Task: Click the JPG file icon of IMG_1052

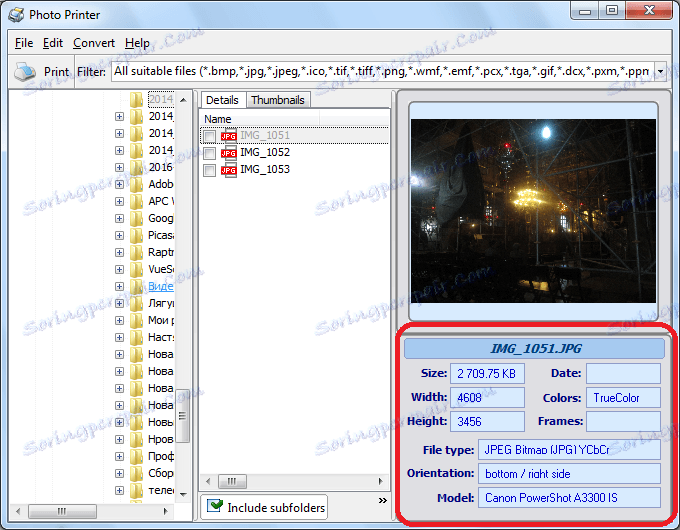Action: (229, 153)
